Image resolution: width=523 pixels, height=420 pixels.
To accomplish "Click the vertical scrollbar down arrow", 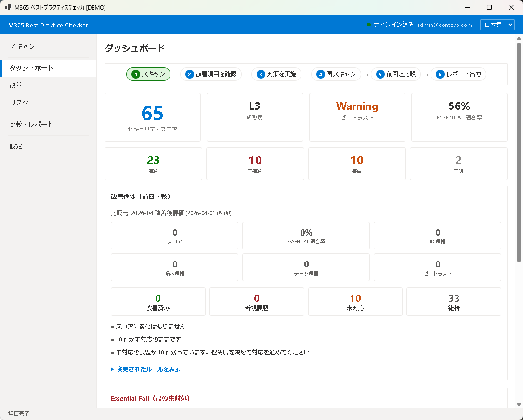I will [x=519, y=404].
